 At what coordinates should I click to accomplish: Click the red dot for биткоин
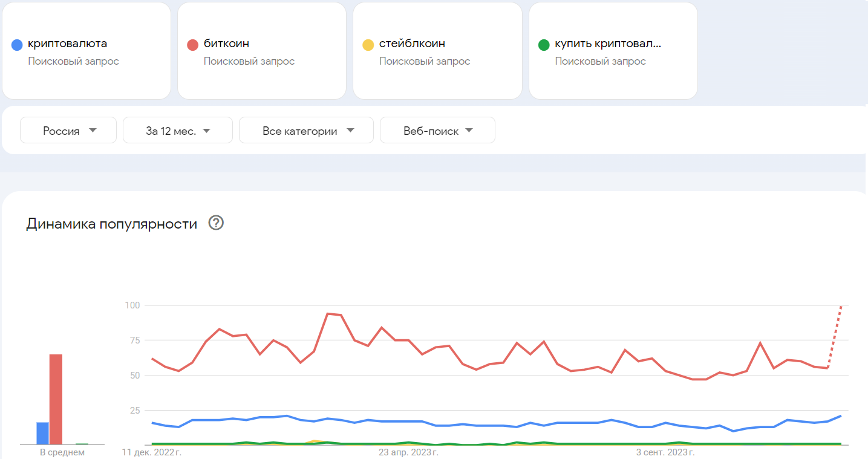click(193, 45)
